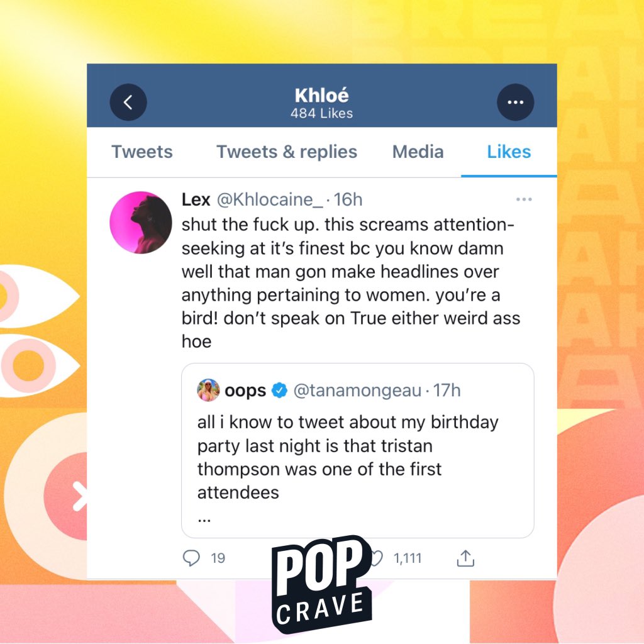Open Lex's pink profile avatar
This screenshot has width=644, height=644.
point(140,222)
